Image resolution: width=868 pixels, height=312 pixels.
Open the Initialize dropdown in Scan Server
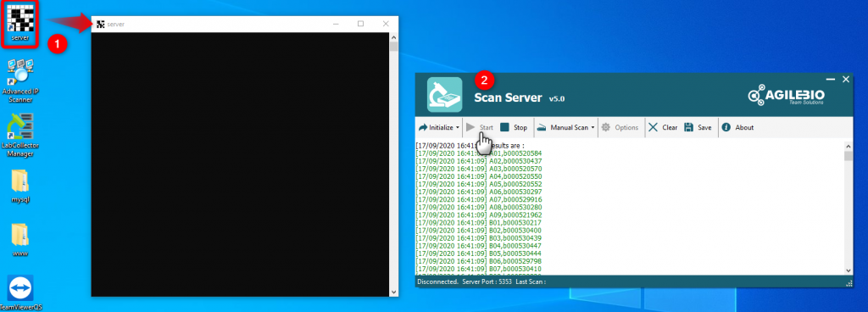(439, 127)
